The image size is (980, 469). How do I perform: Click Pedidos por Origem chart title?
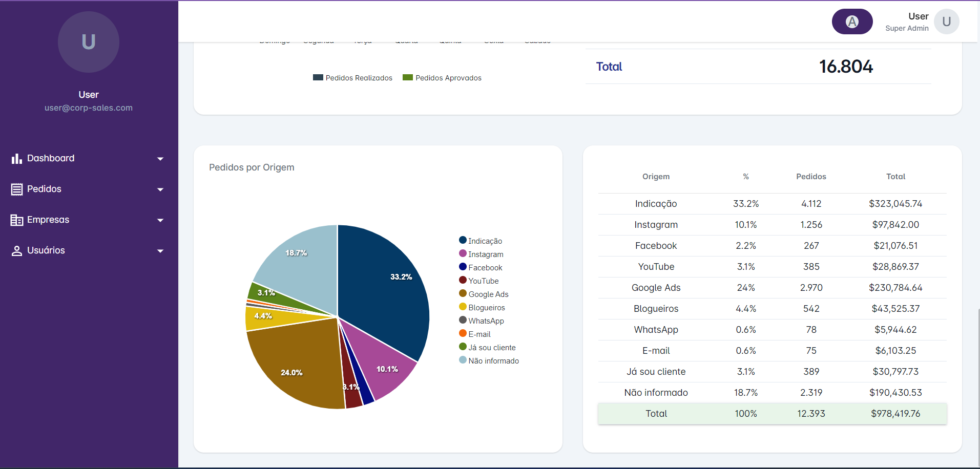pos(252,167)
